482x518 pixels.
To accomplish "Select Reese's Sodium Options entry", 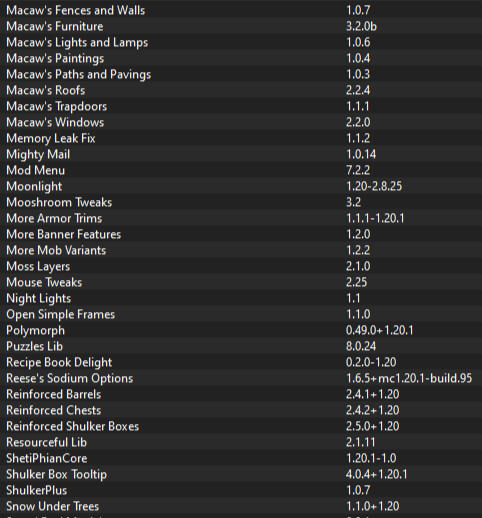I will 241,378.
